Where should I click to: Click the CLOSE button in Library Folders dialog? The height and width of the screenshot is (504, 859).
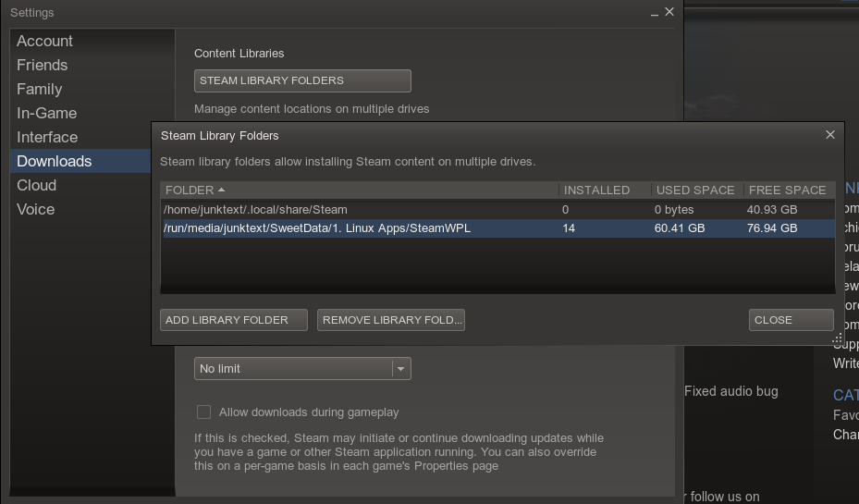click(792, 320)
